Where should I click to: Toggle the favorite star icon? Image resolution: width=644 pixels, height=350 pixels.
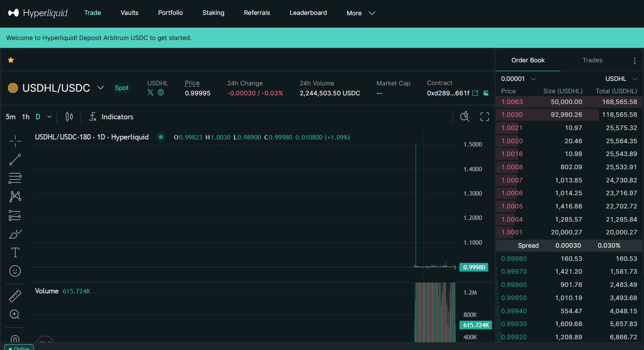[11, 60]
